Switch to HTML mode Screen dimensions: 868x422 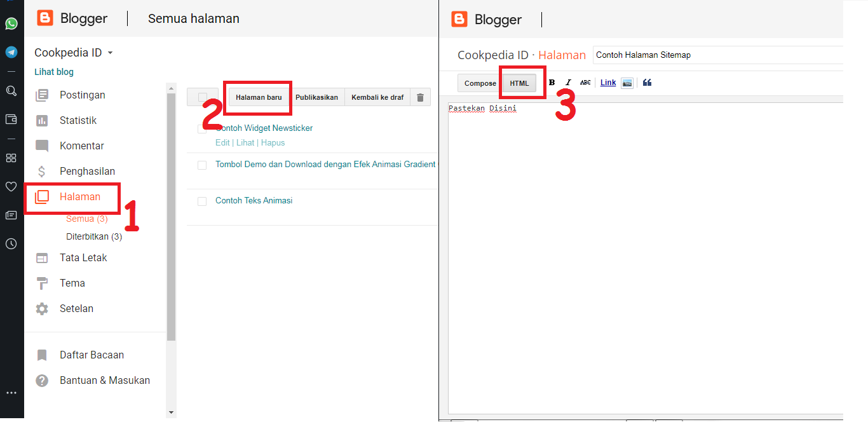[519, 83]
